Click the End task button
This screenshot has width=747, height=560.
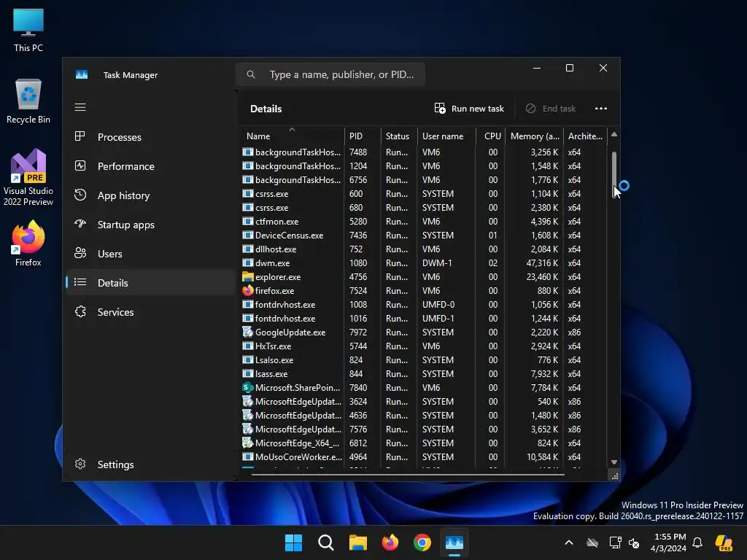(551, 109)
